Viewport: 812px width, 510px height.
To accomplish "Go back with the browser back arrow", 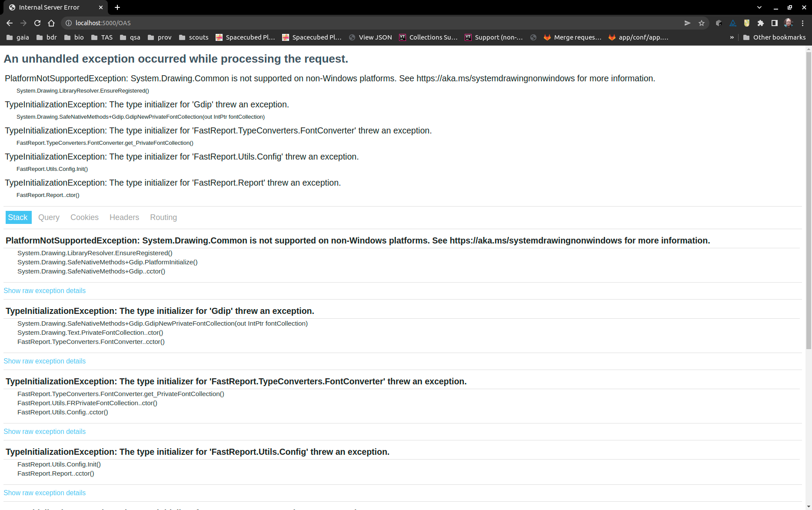I will pyautogui.click(x=10, y=23).
